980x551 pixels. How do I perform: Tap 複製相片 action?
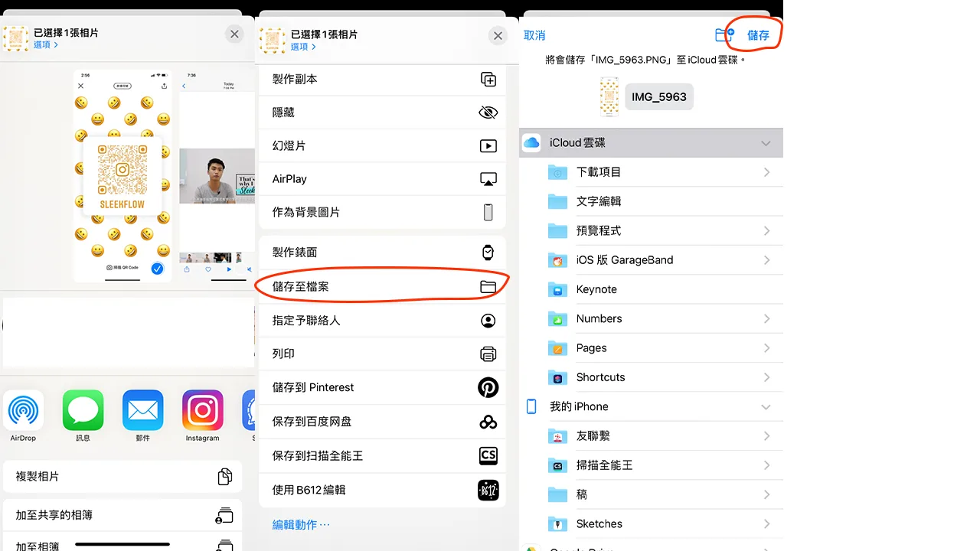click(122, 476)
